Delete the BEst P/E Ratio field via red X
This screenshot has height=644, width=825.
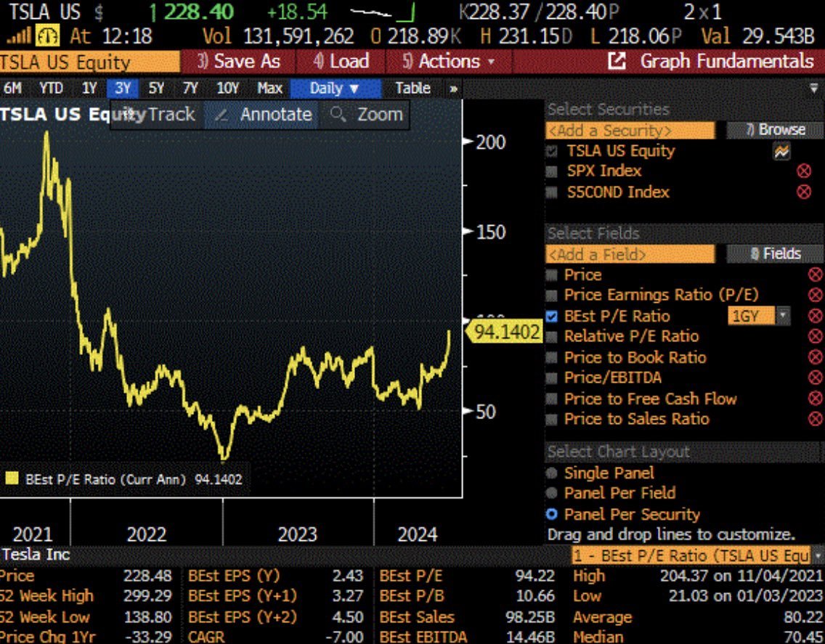(x=815, y=317)
